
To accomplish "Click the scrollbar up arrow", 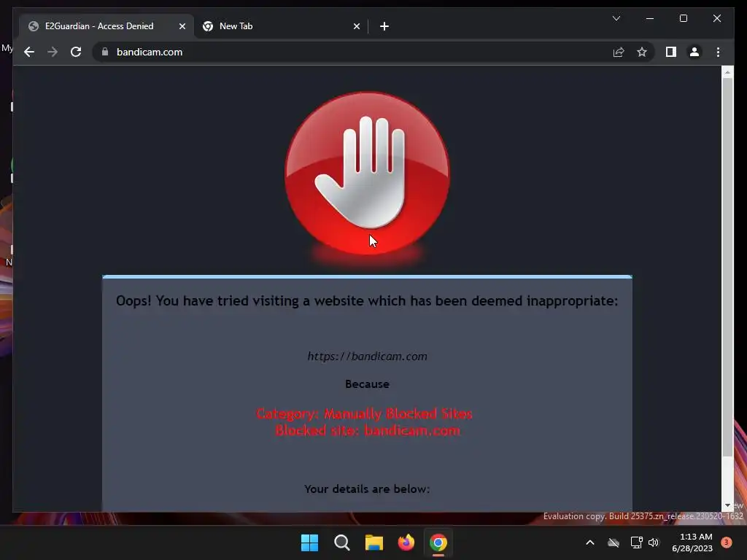I will coord(727,72).
